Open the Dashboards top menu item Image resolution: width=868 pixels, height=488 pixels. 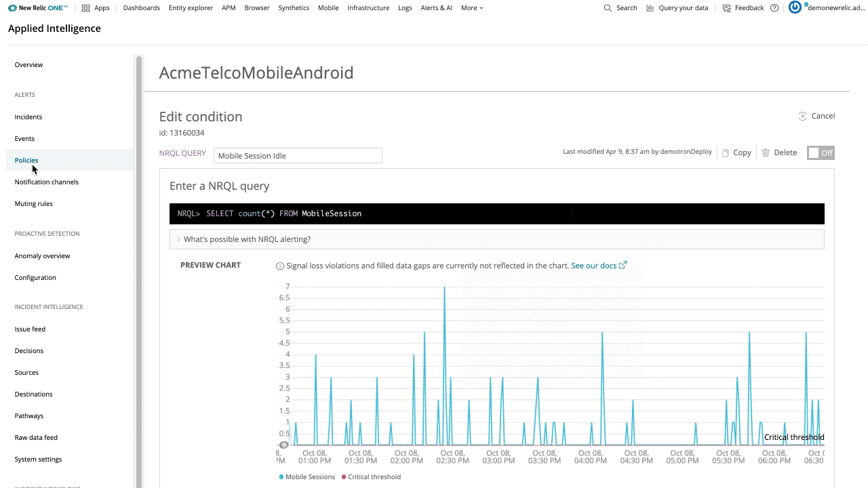point(142,8)
